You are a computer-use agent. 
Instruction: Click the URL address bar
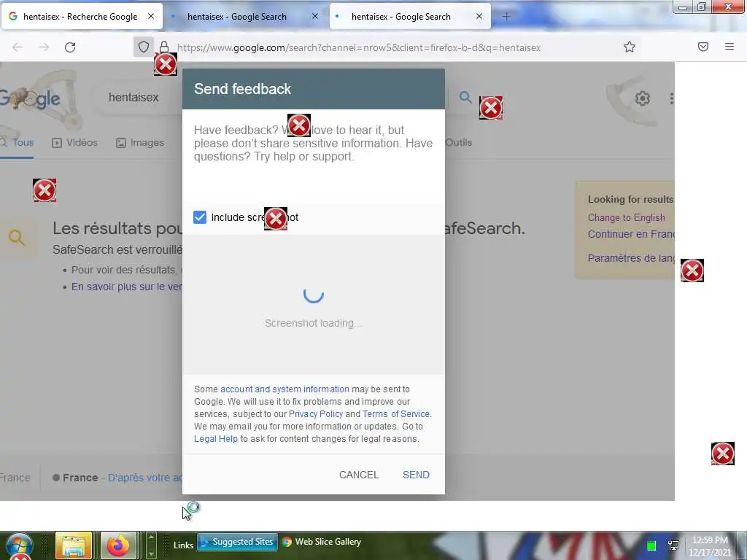click(359, 47)
